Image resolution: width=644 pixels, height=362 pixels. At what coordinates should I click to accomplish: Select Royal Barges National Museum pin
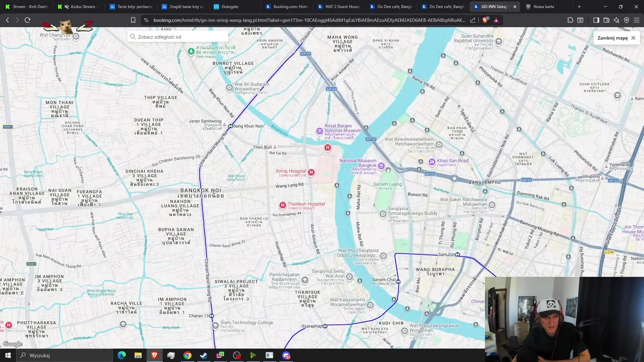point(319,131)
